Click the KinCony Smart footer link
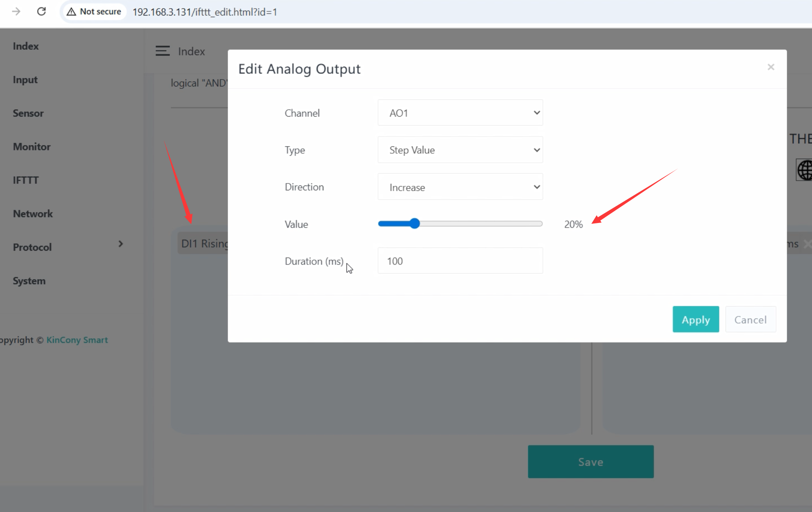This screenshot has width=812, height=512. coord(77,340)
